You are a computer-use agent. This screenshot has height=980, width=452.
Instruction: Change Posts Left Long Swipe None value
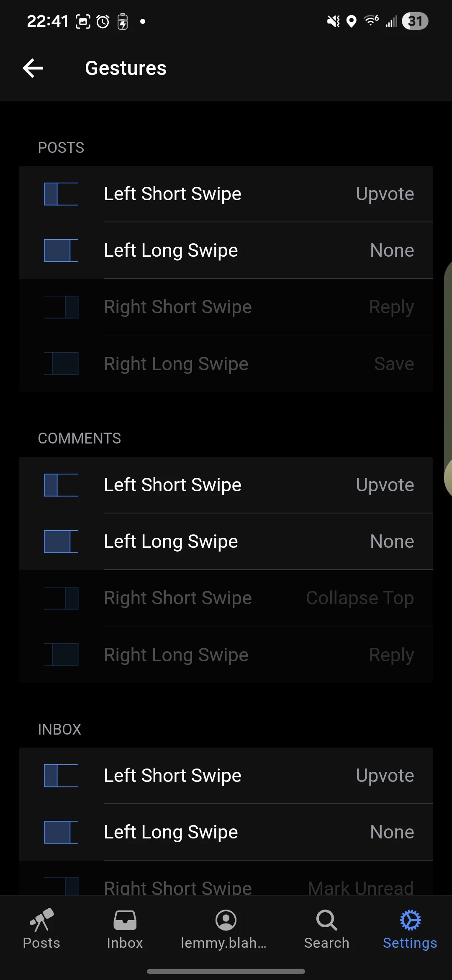pos(392,250)
